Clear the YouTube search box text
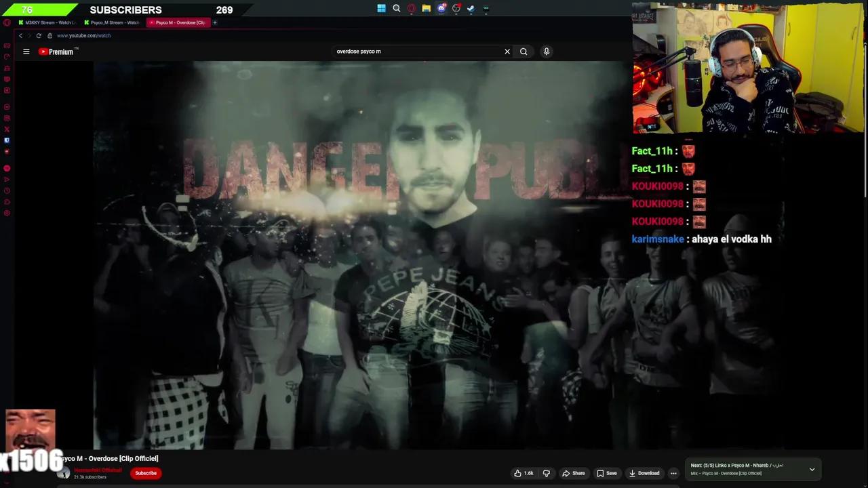868x488 pixels. [x=507, y=52]
